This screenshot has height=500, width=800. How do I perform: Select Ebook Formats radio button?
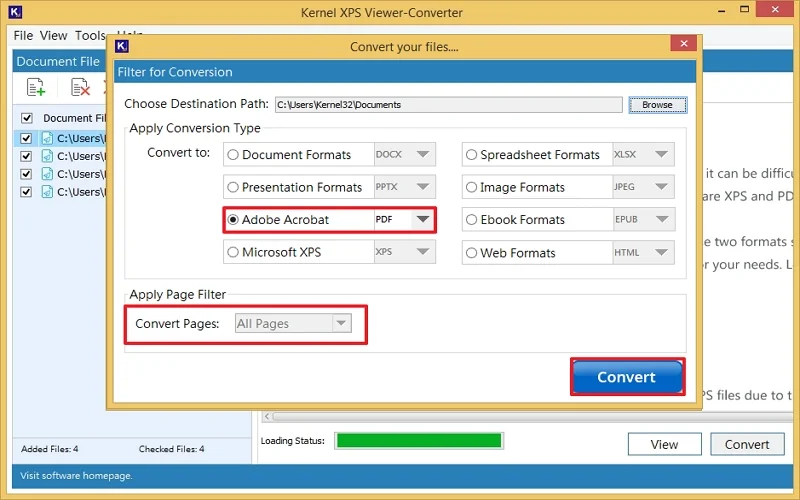coord(471,220)
